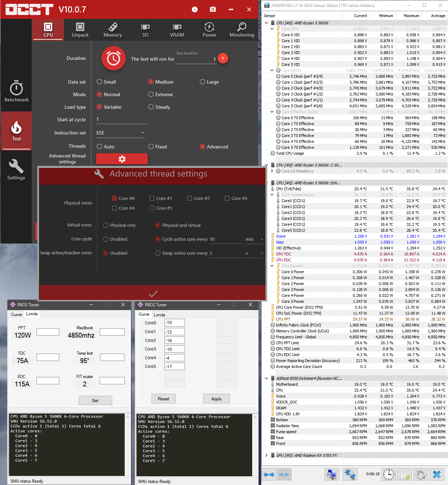Collapse Core Effective Clocks group in HWiNFO

(x=272, y=112)
